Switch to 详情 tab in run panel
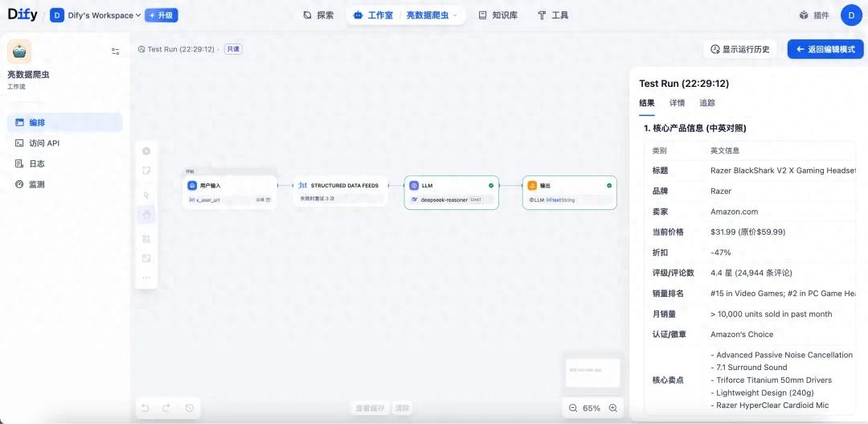Image resolution: width=868 pixels, height=424 pixels. pos(677,103)
